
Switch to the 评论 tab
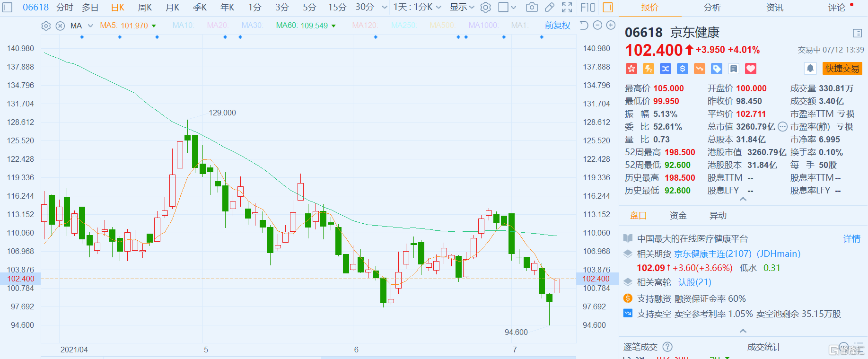click(836, 8)
